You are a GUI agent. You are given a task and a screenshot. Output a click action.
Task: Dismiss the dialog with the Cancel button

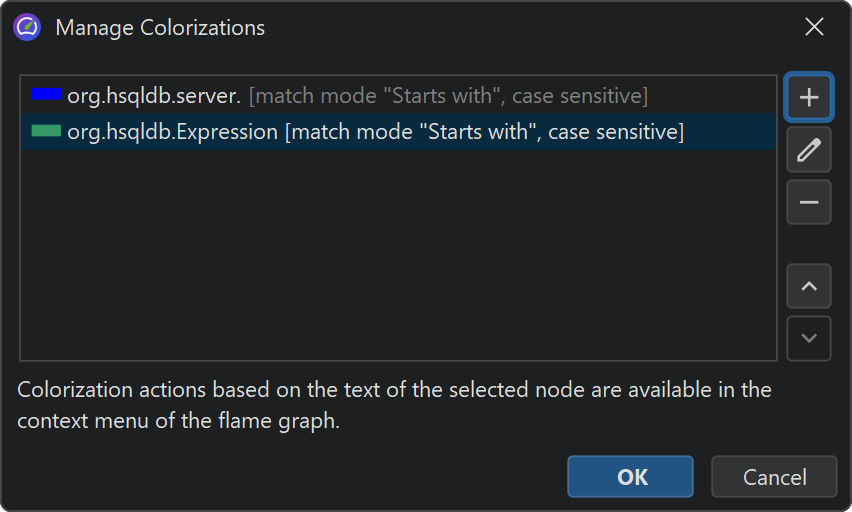[x=774, y=477]
